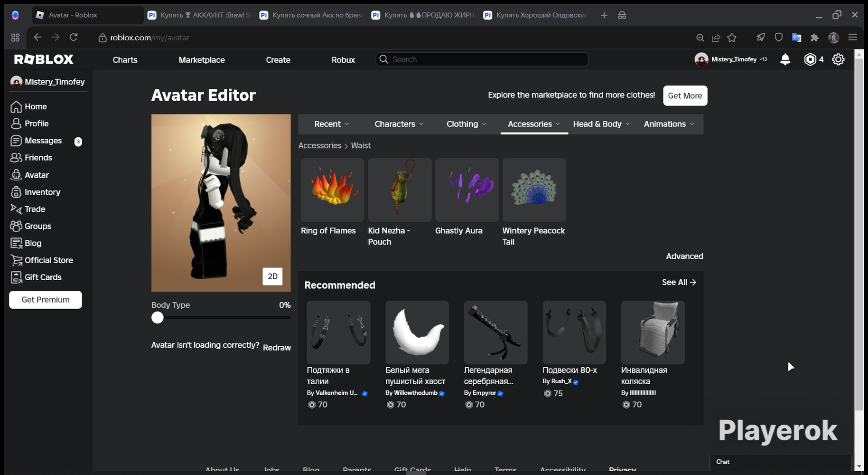
Task: Expand the Recent dropdown
Action: tap(331, 124)
